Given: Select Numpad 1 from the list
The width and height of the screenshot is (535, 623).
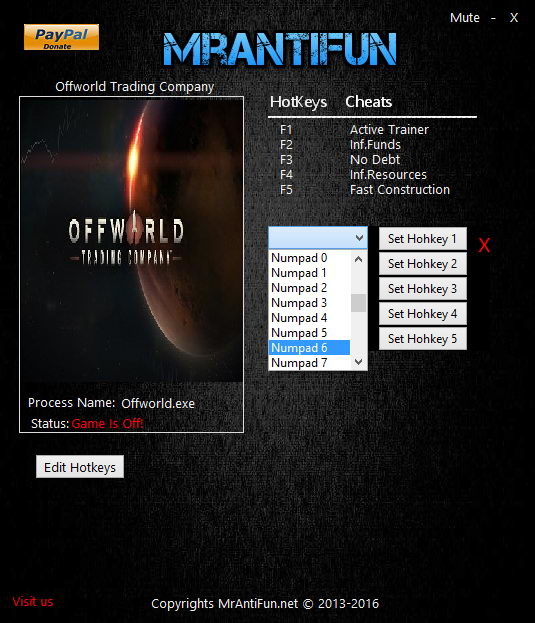Looking at the screenshot, I should [x=309, y=273].
